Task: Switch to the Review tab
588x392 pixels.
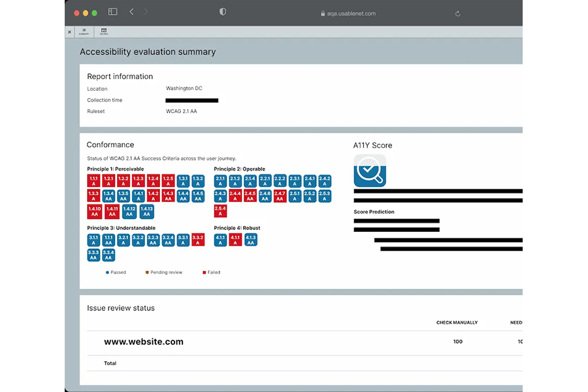Action: [x=103, y=31]
